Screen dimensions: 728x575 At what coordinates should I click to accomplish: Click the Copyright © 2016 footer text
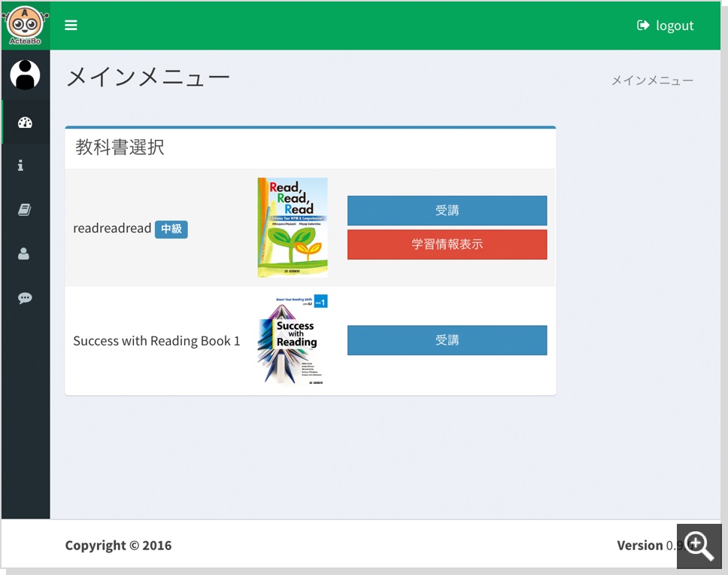click(118, 546)
